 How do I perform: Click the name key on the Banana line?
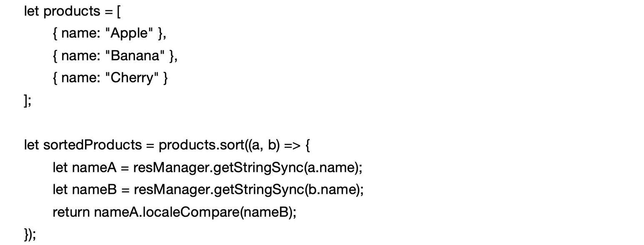(79, 56)
